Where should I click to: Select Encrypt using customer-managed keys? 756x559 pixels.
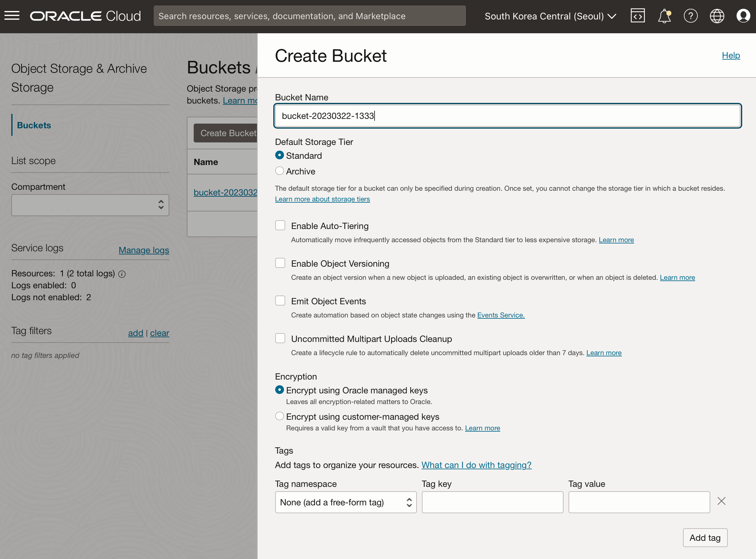pyautogui.click(x=279, y=416)
